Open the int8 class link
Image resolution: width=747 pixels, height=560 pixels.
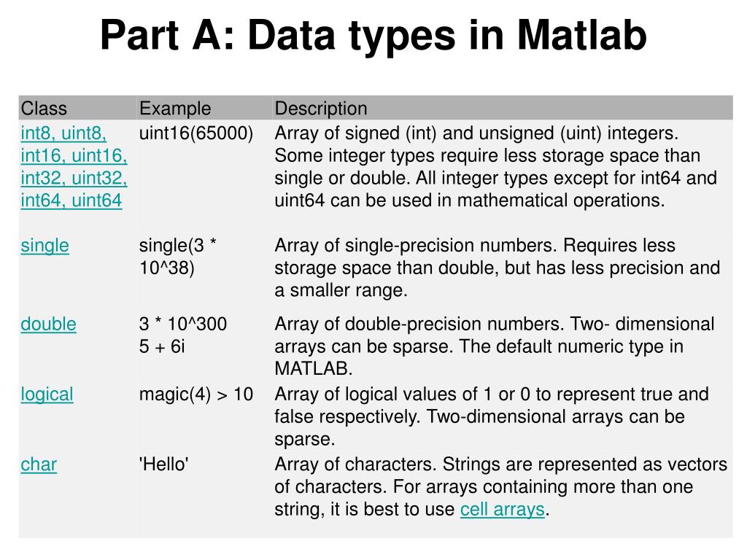(37, 133)
